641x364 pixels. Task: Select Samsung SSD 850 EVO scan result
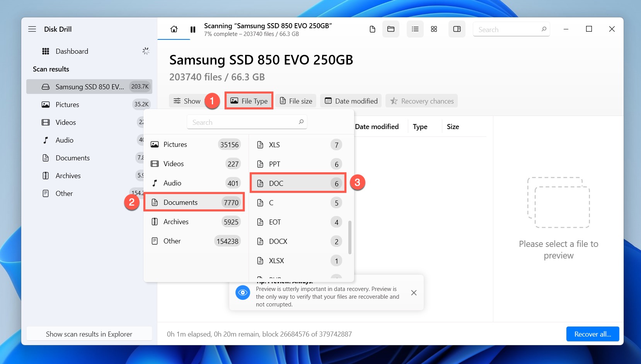tap(89, 87)
